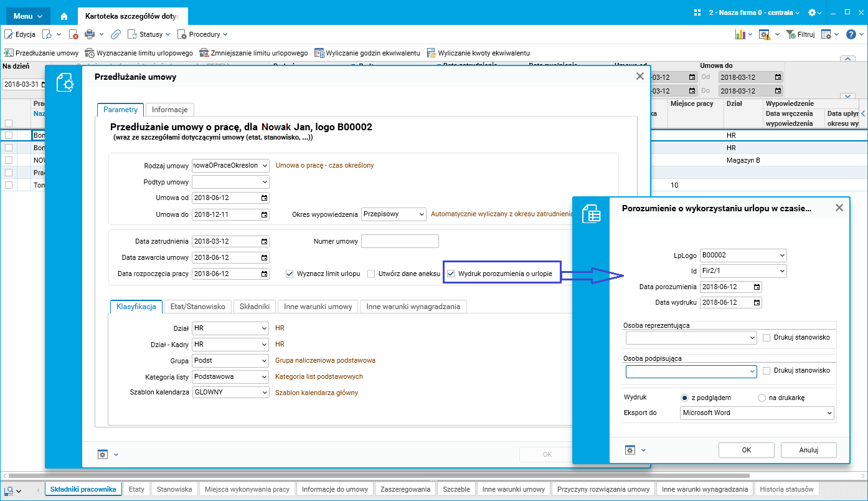Open the Podtyp umowy dropdown
Screen dimensions: 868x501
coord(265,182)
